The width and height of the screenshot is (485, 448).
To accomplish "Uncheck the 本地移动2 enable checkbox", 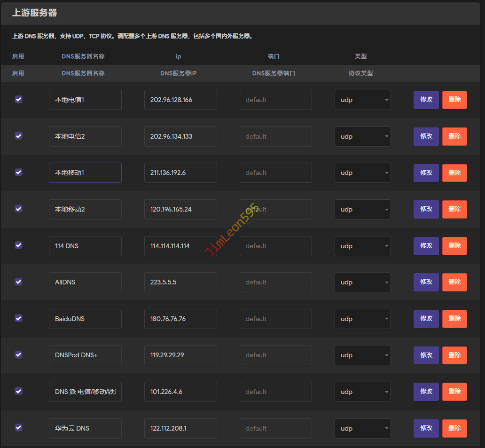I will pyautogui.click(x=18, y=209).
